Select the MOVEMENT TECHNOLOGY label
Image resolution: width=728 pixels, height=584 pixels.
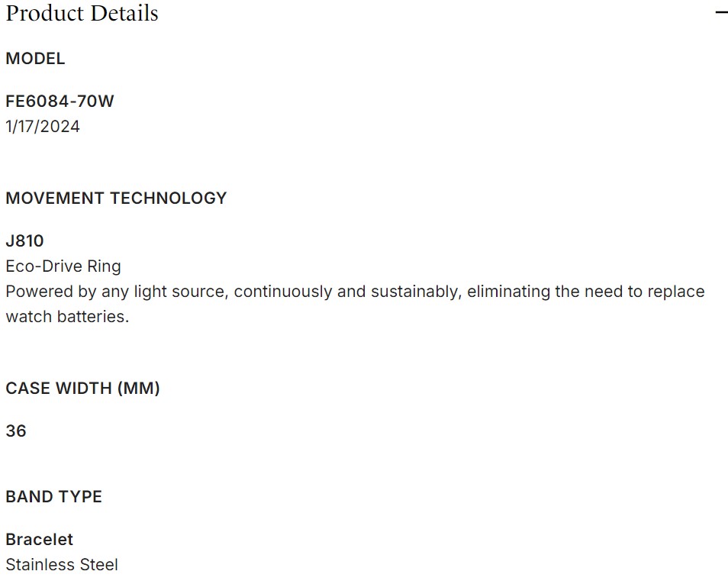click(x=116, y=198)
